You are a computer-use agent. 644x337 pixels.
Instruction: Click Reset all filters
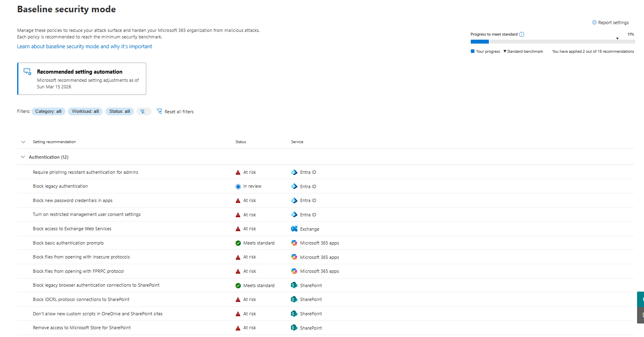coord(175,112)
